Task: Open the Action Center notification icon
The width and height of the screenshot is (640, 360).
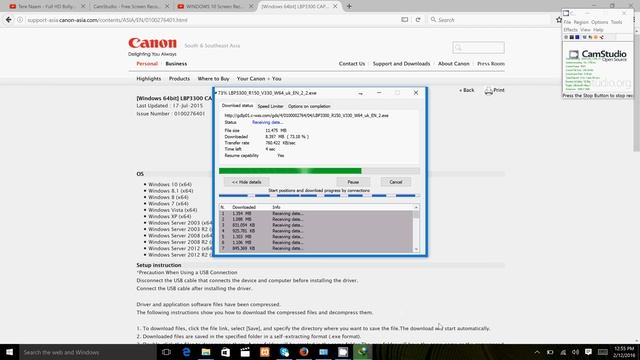Action: [588, 352]
